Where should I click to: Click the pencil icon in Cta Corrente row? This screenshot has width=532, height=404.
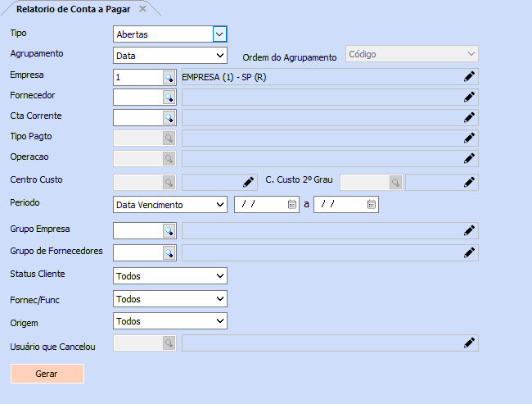click(469, 117)
